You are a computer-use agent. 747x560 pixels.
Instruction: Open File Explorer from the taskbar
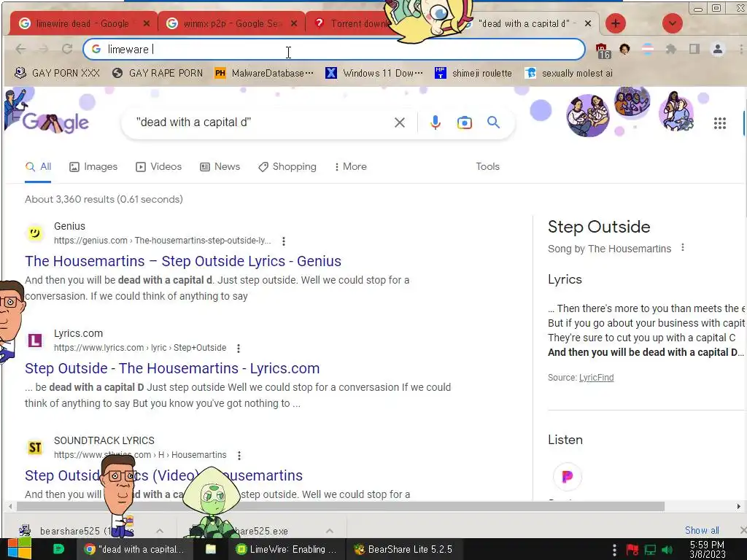211,549
